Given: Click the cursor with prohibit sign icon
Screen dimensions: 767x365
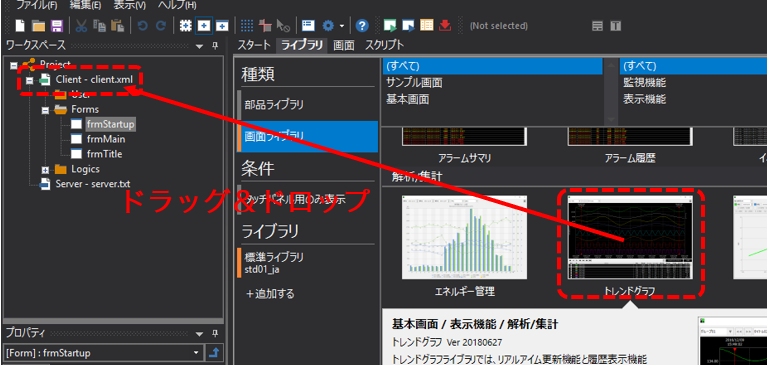Looking at the screenshot, I should click(283, 25).
